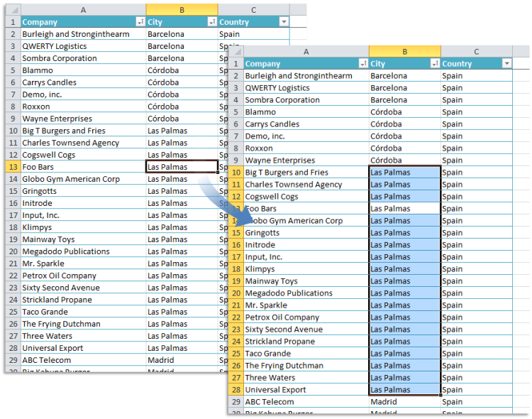532x419 pixels.
Task: Click 'Córdoba' in front sheet row 9
Action: pyautogui.click(x=405, y=160)
